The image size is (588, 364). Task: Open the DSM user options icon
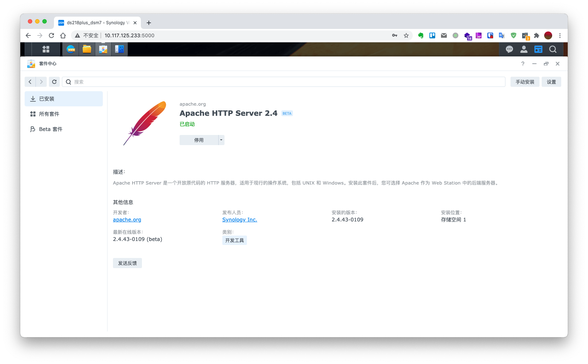point(524,49)
